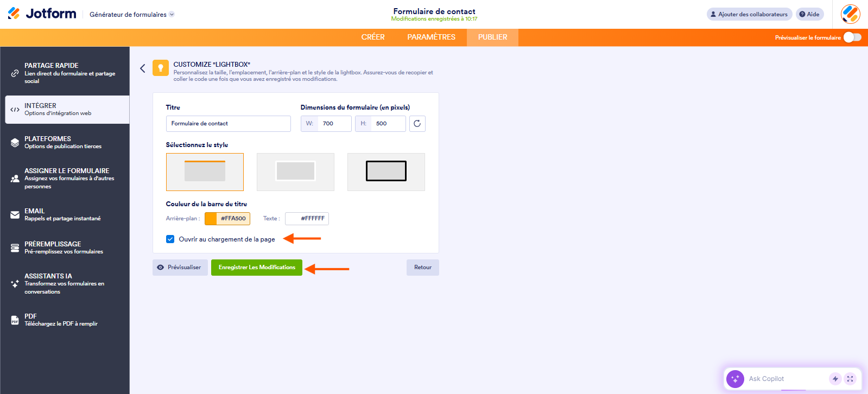
Task: Switch to the CRÉER tab
Action: point(373,37)
